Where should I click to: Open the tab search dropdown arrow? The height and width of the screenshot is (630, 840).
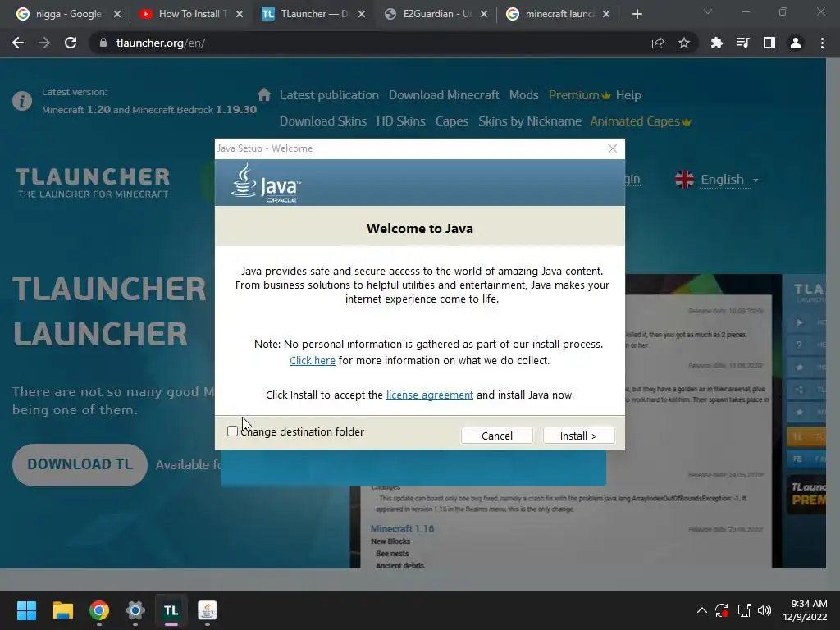[x=708, y=11]
